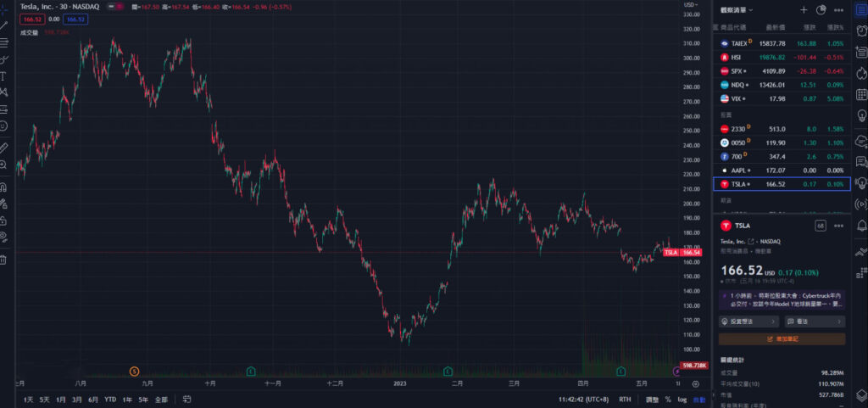Click the 11:42:42 (UTC+8) timezone clock

pos(584,400)
